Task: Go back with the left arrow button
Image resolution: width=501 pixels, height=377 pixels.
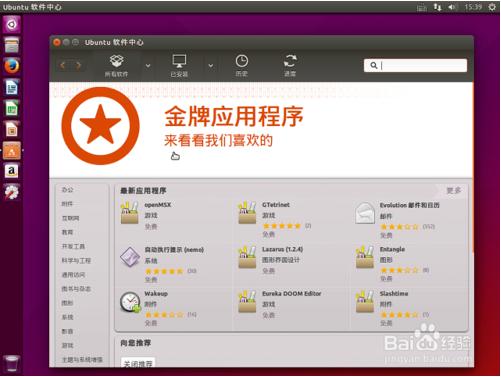Action: (63, 66)
